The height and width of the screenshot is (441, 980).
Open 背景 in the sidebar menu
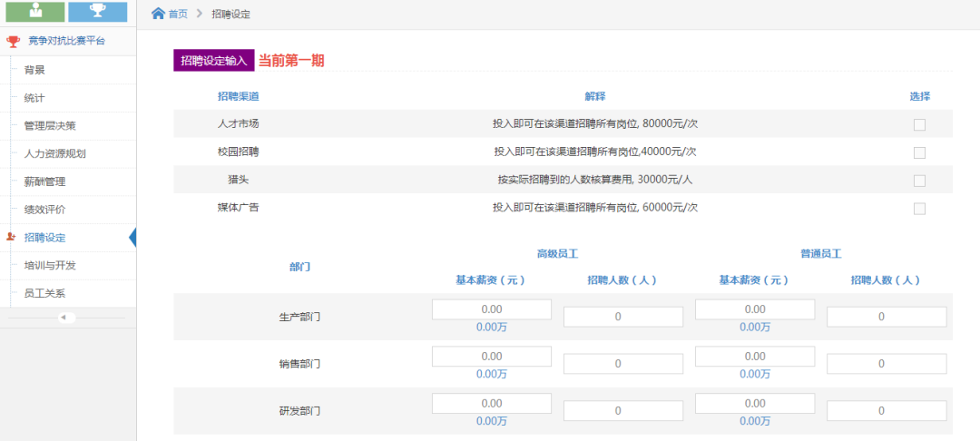[34, 70]
